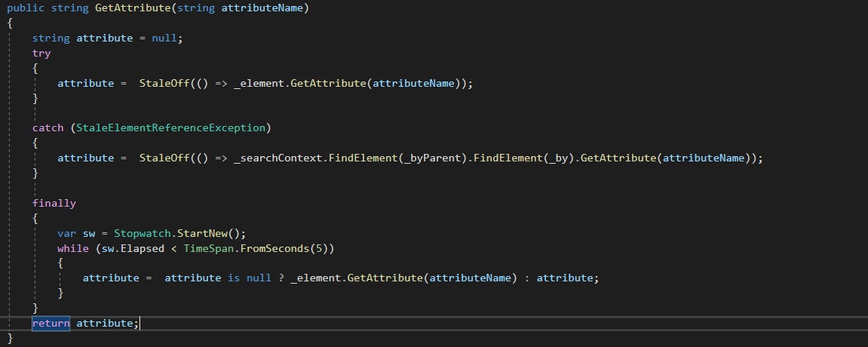The width and height of the screenshot is (868, 347).
Task: Click 'StaleElementReferenceException' in the catch clause
Action: pyautogui.click(x=171, y=127)
